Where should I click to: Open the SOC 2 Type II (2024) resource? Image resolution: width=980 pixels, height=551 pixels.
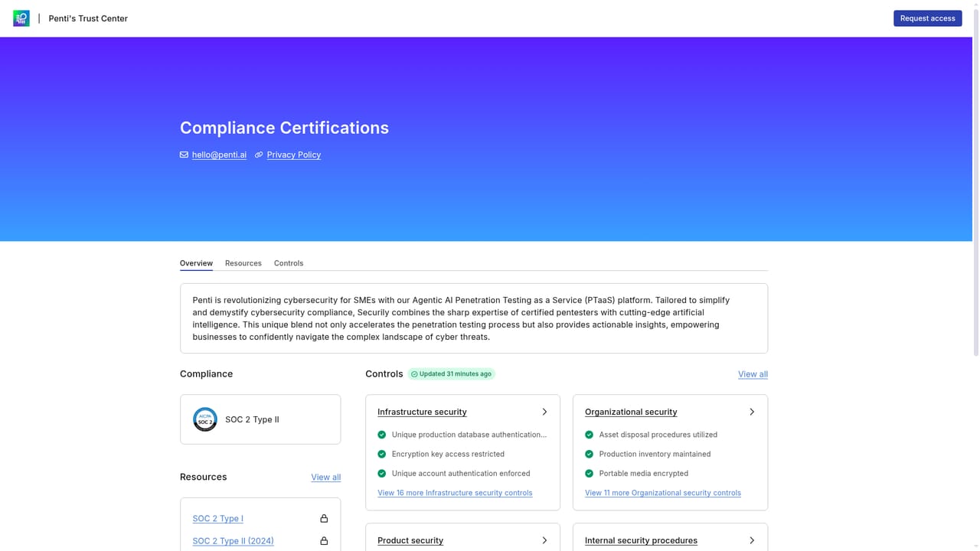(234, 541)
